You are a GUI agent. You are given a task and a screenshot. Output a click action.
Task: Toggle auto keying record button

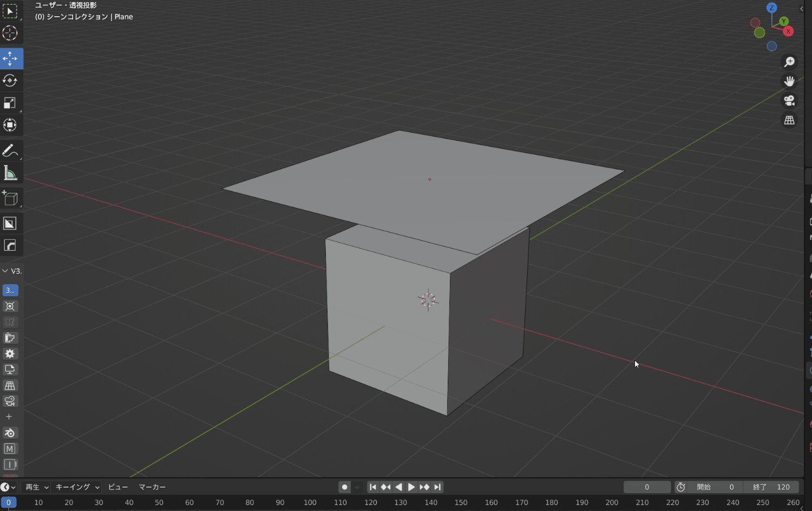344,487
